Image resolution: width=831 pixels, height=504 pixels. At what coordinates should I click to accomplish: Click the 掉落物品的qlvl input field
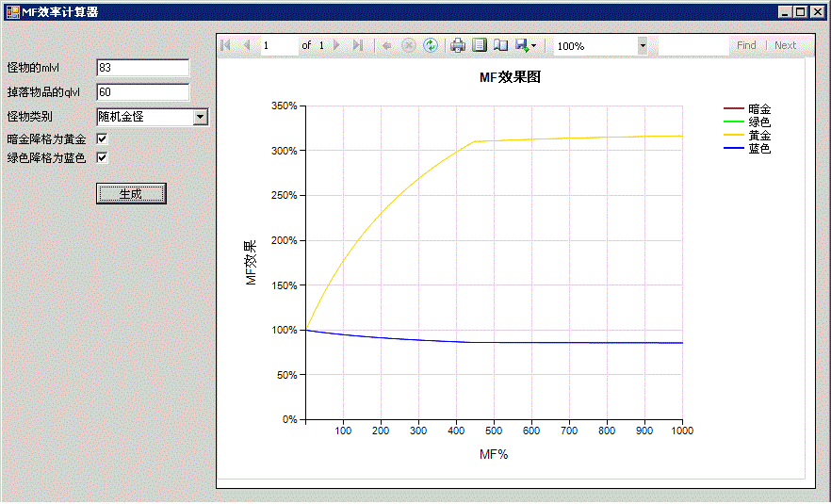coord(142,92)
